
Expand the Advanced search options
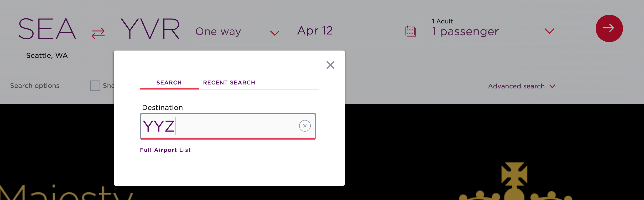[x=521, y=86]
